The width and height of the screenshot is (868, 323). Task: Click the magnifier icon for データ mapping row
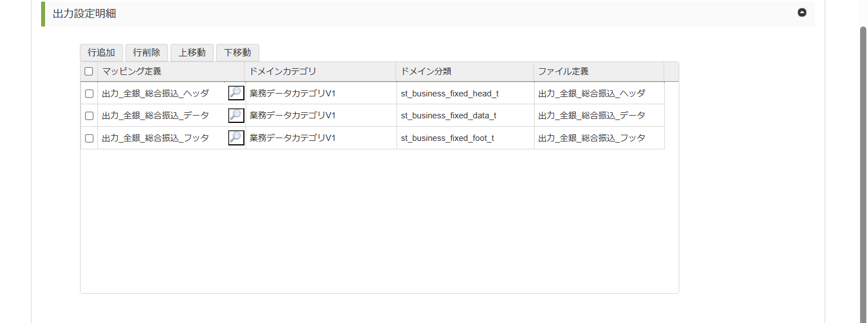pyautogui.click(x=236, y=116)
